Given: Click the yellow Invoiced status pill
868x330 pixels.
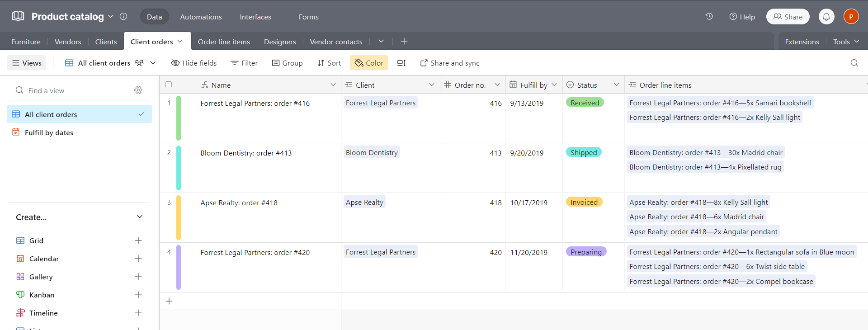Looking at the screenshot, I should coord(584,202).
